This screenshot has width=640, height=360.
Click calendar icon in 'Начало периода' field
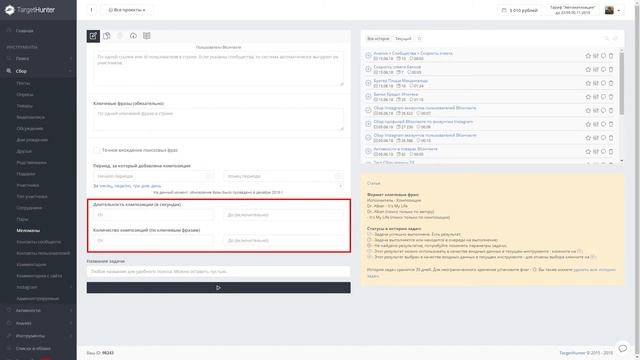tap(209, 176)
